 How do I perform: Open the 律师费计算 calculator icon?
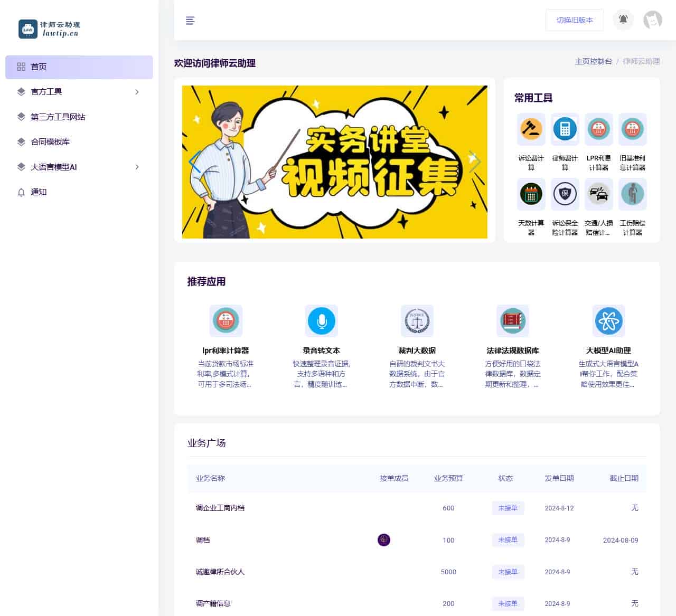click(x=565, y=129)
